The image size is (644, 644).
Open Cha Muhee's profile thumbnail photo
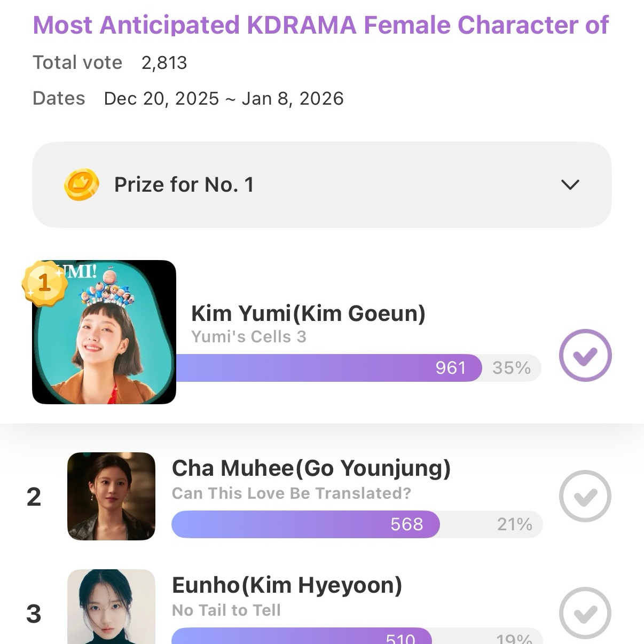point(111,496)
